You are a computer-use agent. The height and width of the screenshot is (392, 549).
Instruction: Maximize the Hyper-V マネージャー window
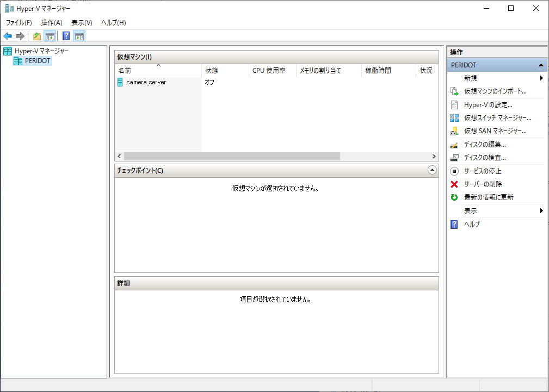(x=511, y=8)
